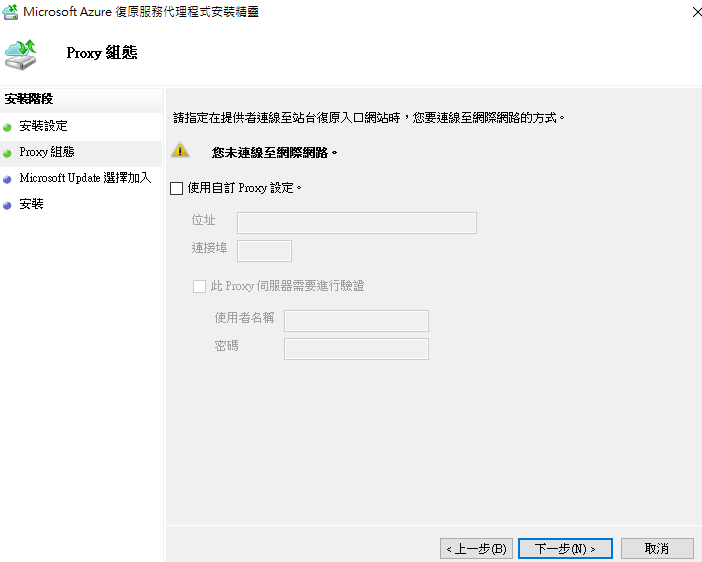Click the 密碼 field label

click(x=227, y=346)
